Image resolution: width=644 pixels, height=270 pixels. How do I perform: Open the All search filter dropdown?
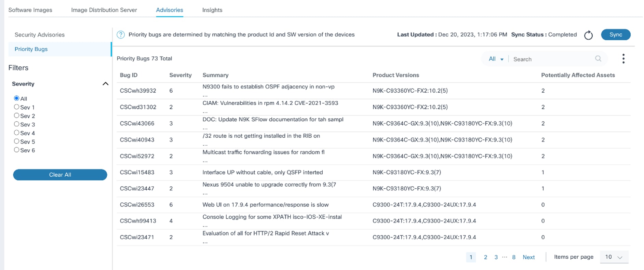click(x=496, y=59)
